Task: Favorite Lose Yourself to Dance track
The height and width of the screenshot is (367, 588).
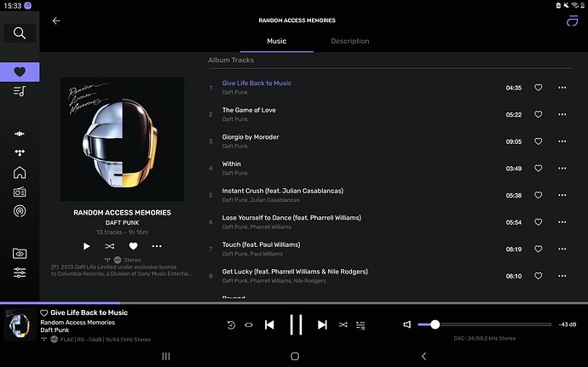Action: pyautogui.click(x=538, y=222)
